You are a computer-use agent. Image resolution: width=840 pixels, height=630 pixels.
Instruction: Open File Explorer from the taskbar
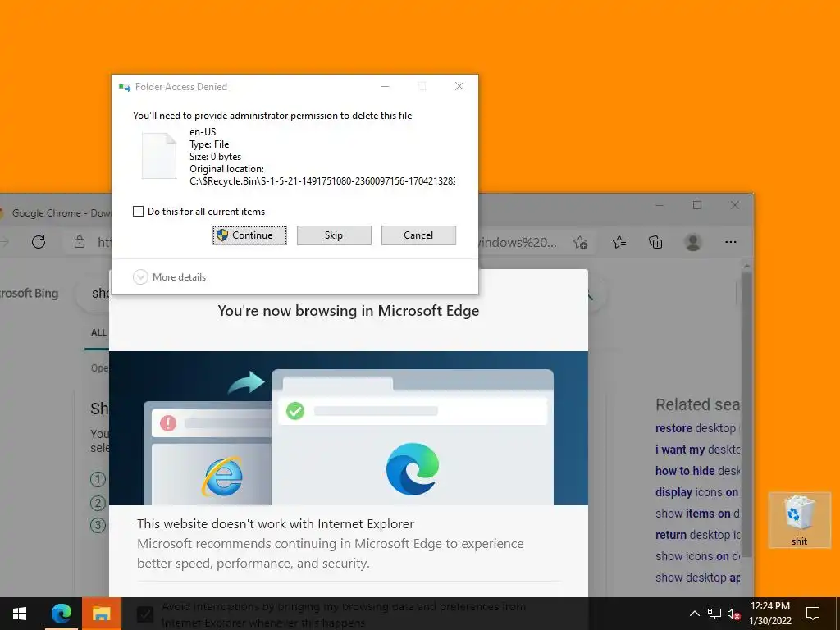coord(101,614)
